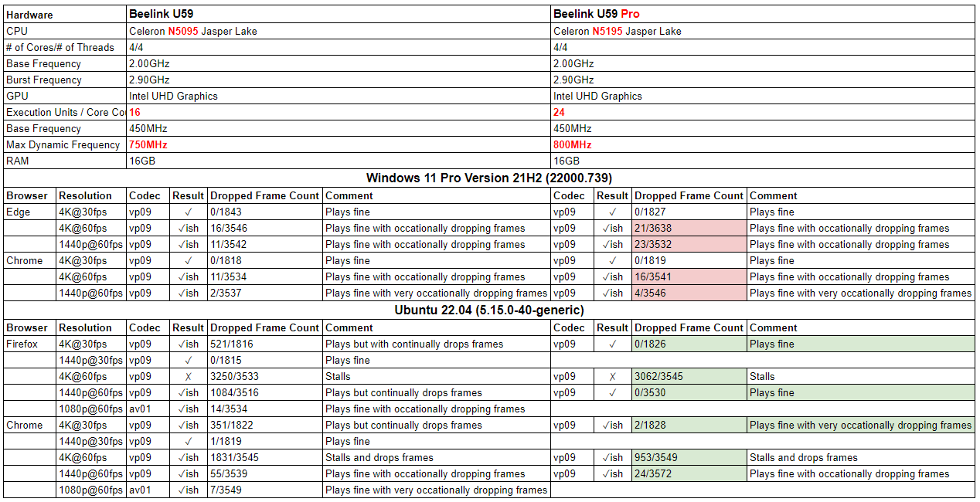Viewport: 980px width, 502px height.
Task: Select the green "953/3549" cell
Action: pyautogui.click(x=690, y=458)
